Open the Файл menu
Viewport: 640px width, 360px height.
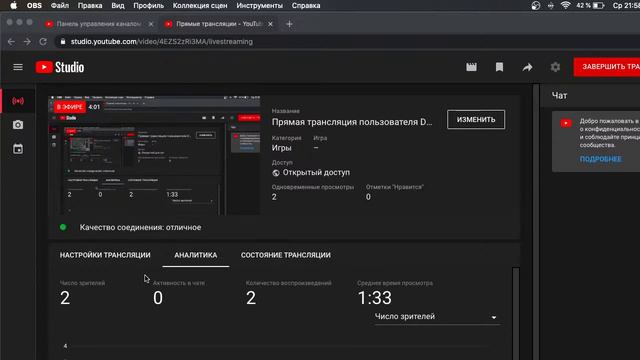[60, 6]
